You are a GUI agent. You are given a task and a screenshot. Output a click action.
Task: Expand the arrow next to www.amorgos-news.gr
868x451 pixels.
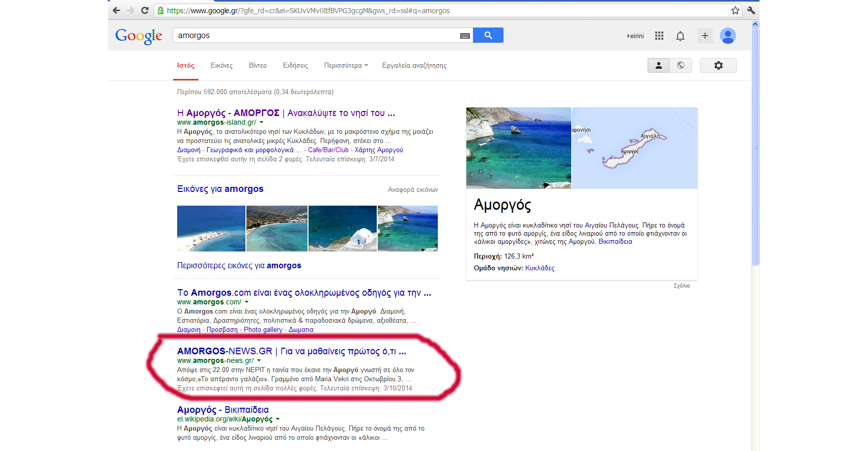tap(259, 360)
